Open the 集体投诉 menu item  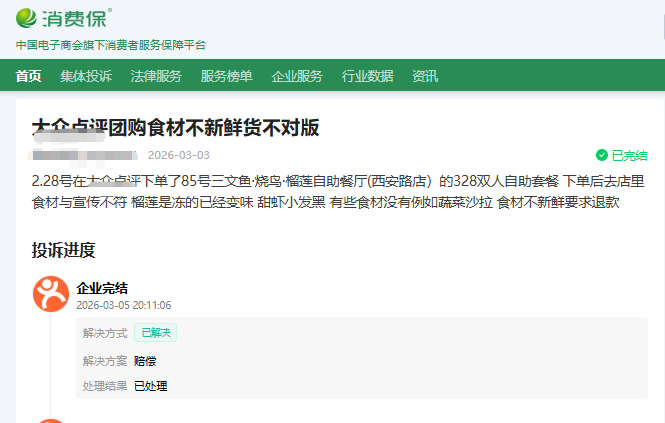[86, 76]
